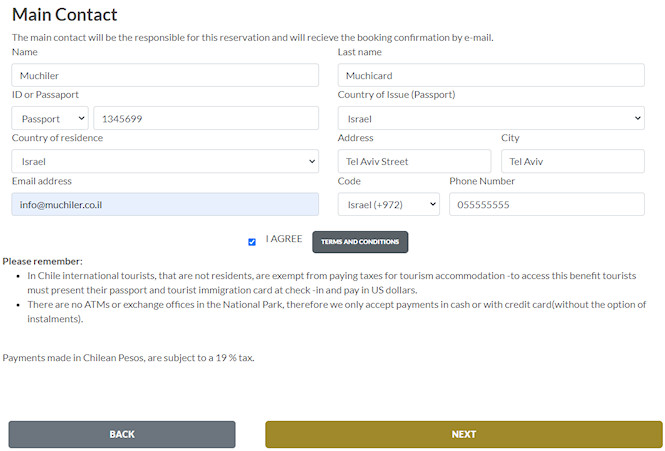Screen dimensions: 665x451
Task: Focus the Last name field with Muchicard
Action: [x=491, y=75]
